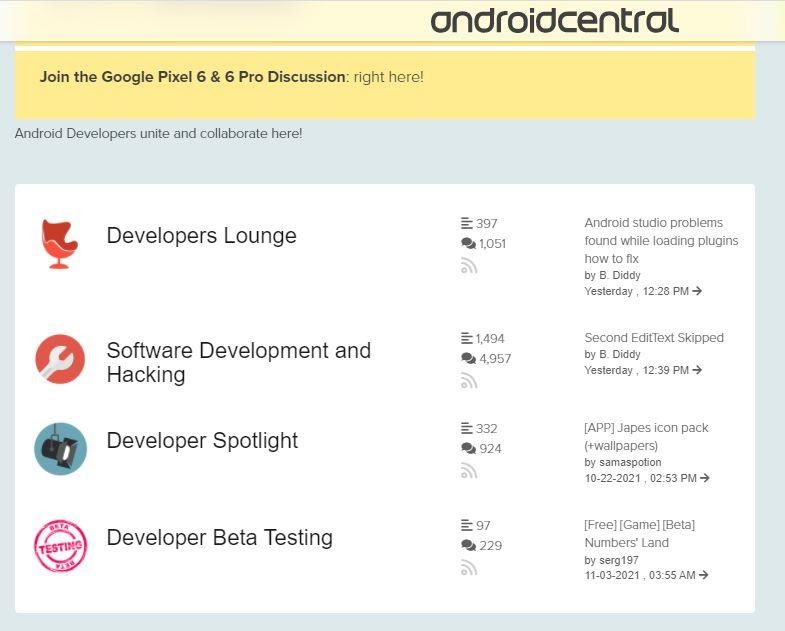The height and width of the screenshot is (631, 785).
Task: Click posts bubble icon beside 924
Action: 468,448
